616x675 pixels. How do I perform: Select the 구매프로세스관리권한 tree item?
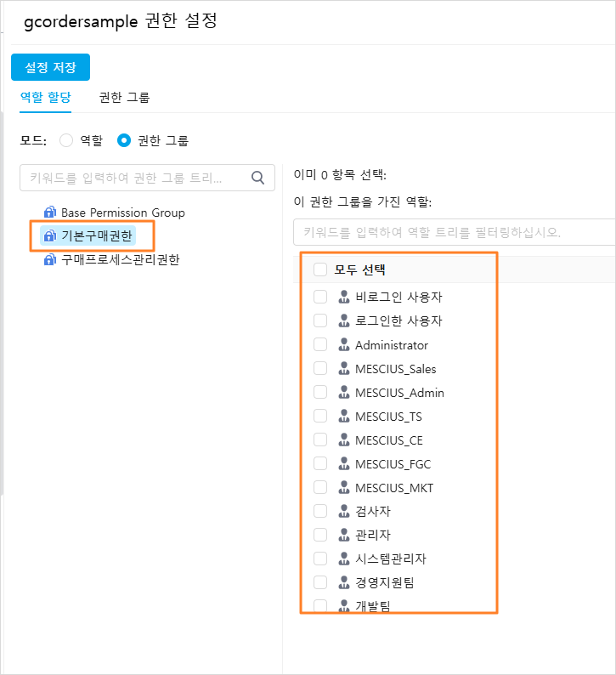pos(121,259)
